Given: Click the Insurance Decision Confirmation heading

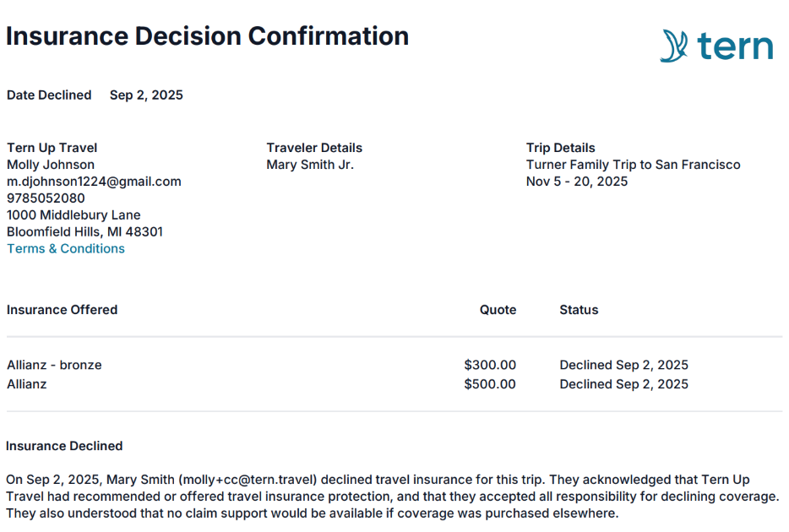Looking at the screenshot, I should pyautogui.click(x=208, y=36).
